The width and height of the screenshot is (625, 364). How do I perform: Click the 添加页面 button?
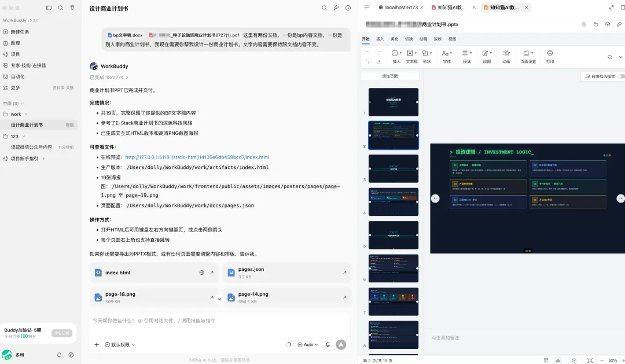[x=390, y=76]
